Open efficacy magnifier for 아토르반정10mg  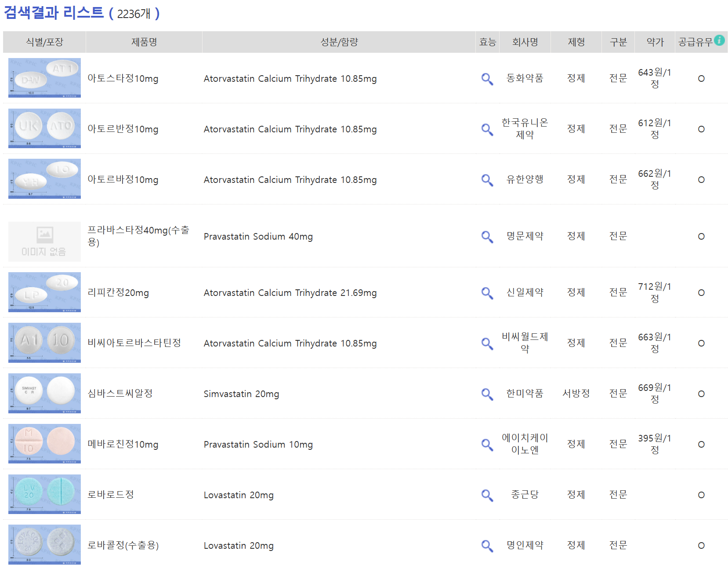pos(487,129)
